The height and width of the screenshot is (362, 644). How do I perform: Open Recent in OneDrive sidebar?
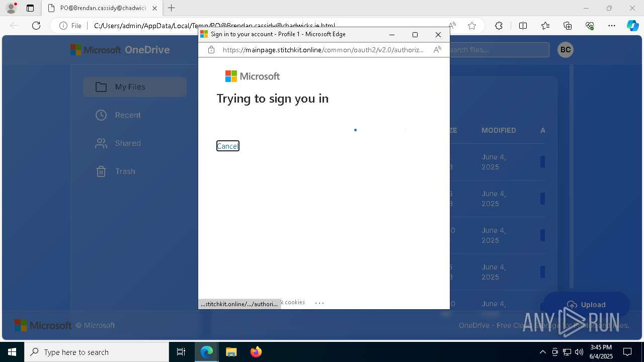[135, 115]
